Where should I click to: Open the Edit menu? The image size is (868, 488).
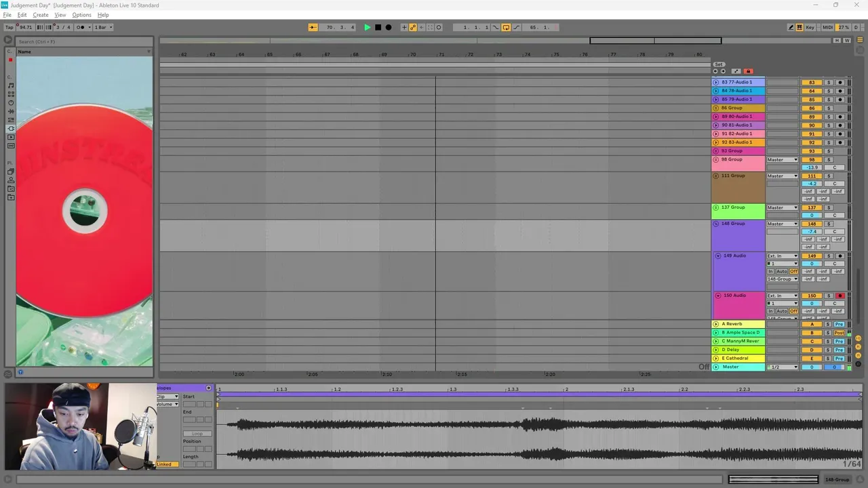pos(22,15)
